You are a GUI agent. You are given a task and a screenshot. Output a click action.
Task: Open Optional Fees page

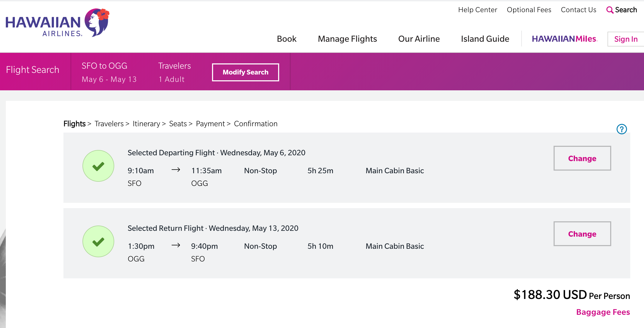tap(529, 10)
